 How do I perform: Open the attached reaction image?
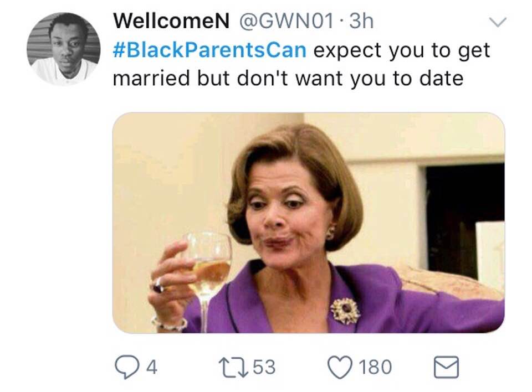(x=309, y=223)
